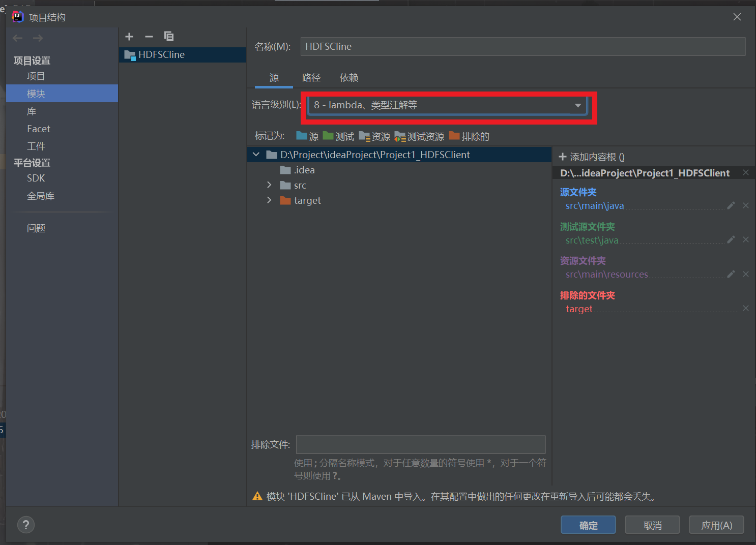Copy the selected module icon
756x545 pixels.
click(169, 37)
